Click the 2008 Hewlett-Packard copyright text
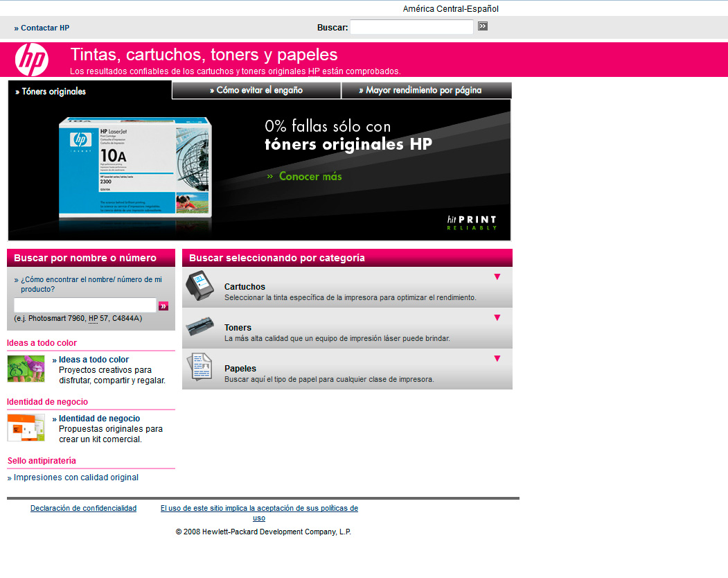This screenshot has height=578, width=728. (x=263, y=532)
